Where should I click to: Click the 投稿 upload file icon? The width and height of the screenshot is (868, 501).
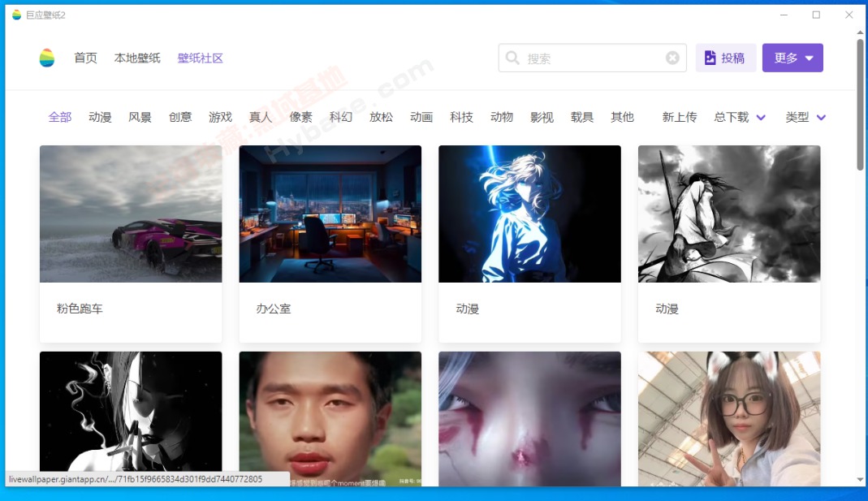(x=710, y=58)
